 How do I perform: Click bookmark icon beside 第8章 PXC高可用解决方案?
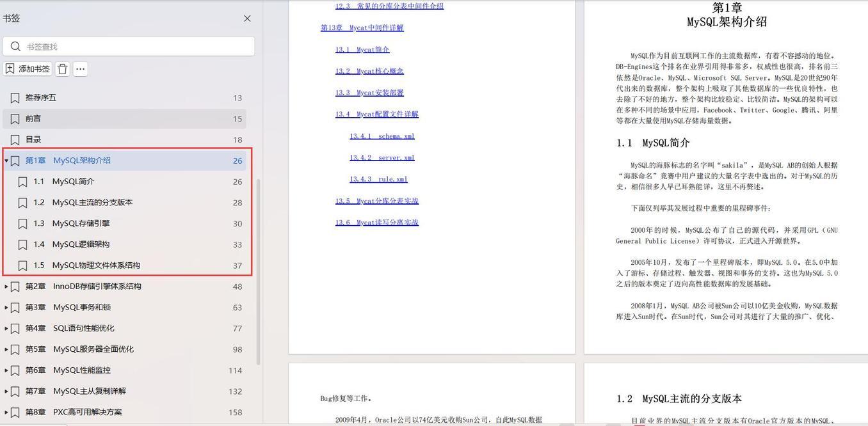pos(15,413)
